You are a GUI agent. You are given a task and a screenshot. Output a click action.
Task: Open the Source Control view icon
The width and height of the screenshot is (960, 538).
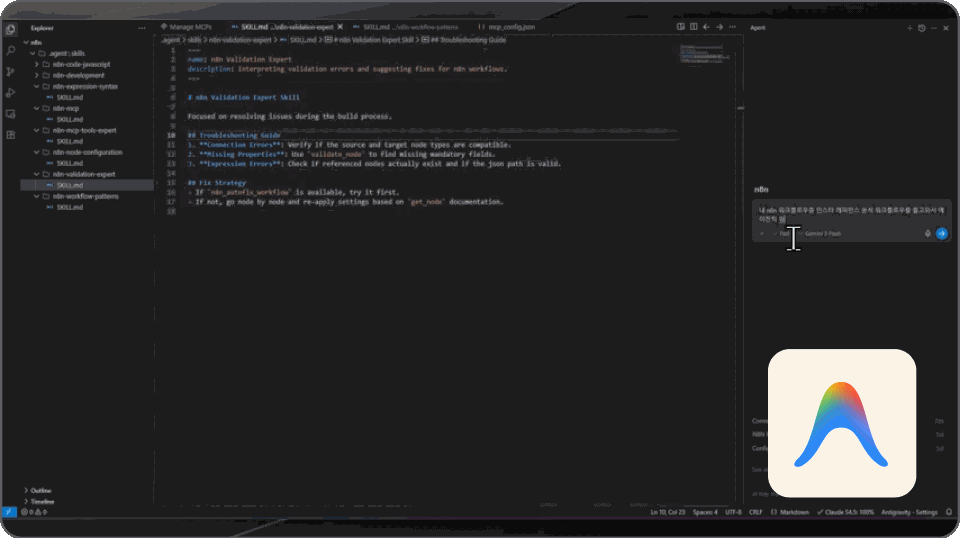(10, 72)
